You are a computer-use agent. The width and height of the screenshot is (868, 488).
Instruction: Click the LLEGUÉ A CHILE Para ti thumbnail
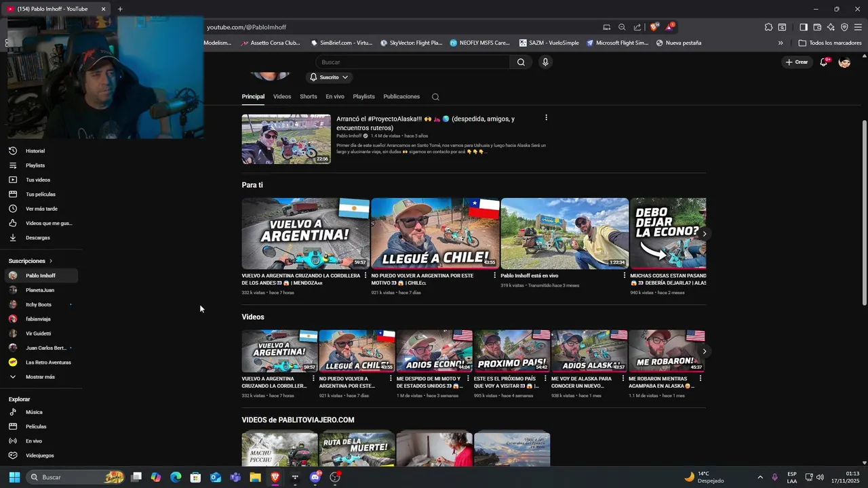pyautogui.click(x=435, y=234)
